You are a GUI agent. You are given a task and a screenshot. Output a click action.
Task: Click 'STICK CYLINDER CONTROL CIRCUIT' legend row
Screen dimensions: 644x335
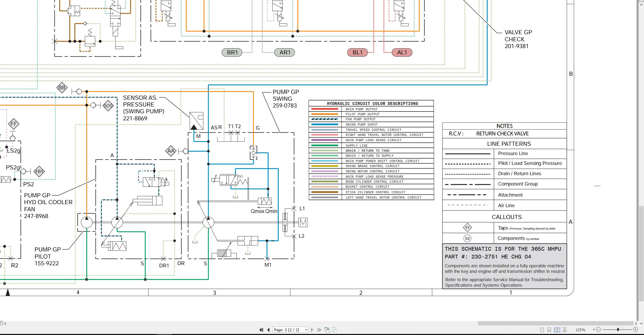pyautogui.click(x=371, y=192)
